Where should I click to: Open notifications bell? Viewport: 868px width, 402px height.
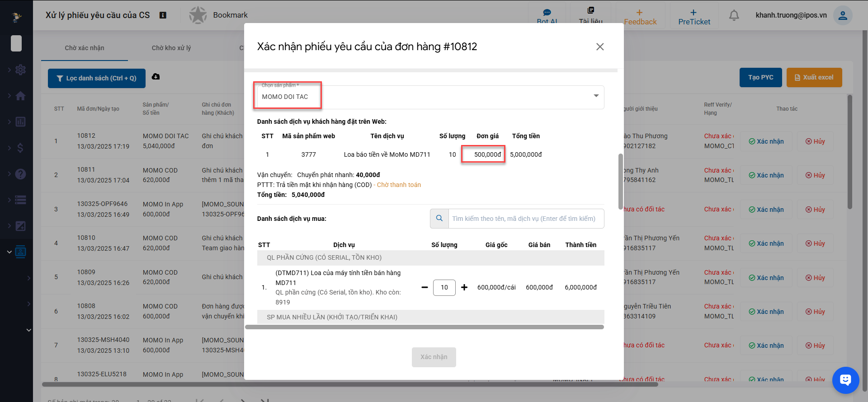point(734,15)
